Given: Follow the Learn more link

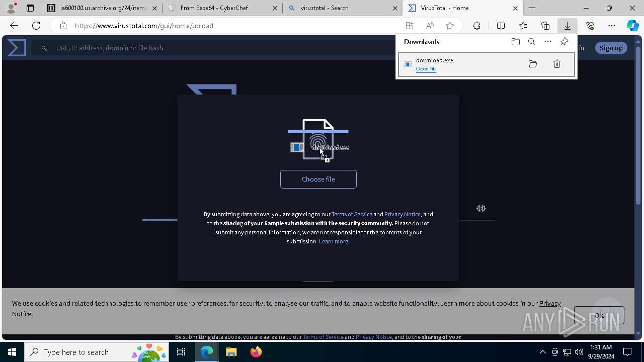Looking at the screenshot, I should [x=334, y=241].
